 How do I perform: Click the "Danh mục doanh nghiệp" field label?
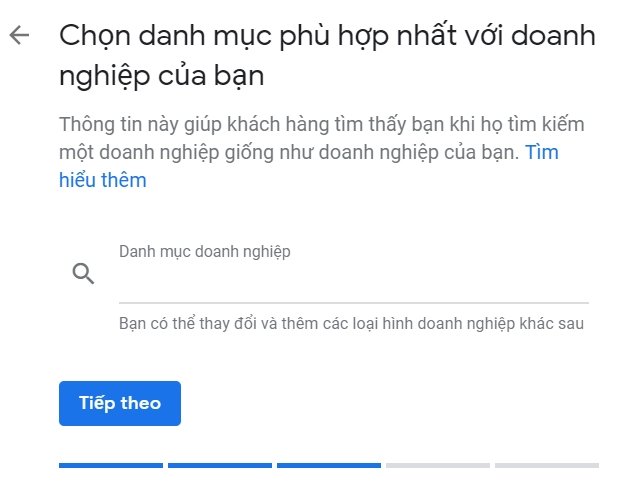tap(205, 252)
